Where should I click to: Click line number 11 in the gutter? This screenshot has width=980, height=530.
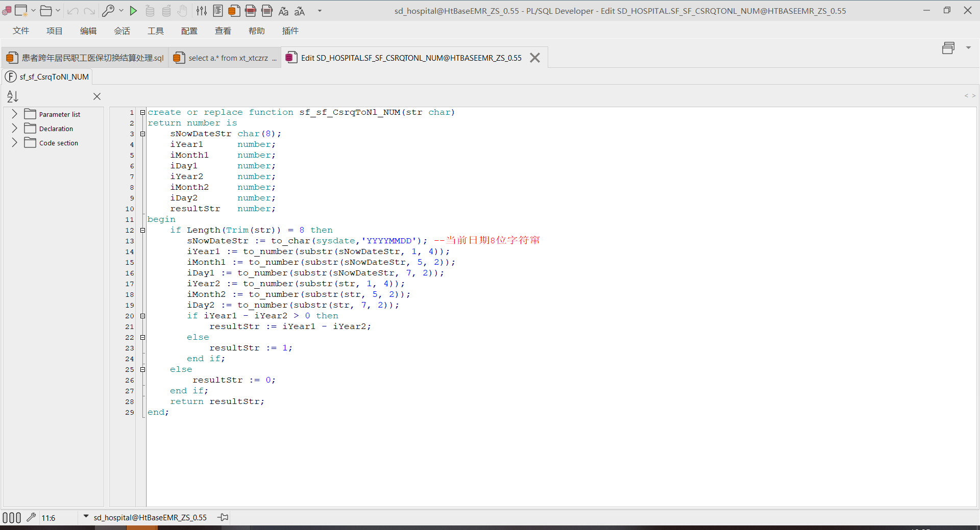point(130,220)
